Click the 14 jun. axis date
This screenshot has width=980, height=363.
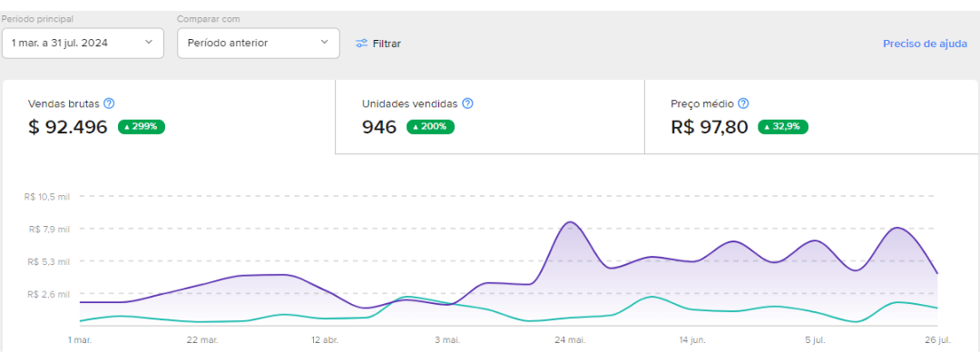[x=692, y=340]
